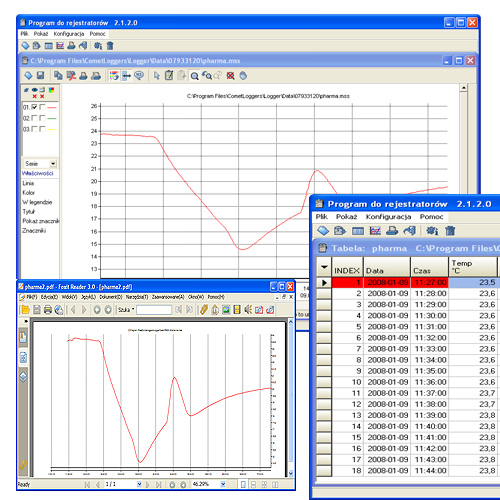
Task: Open Dokument(D) menu in Foxit Reader
Action: (111, 297)
